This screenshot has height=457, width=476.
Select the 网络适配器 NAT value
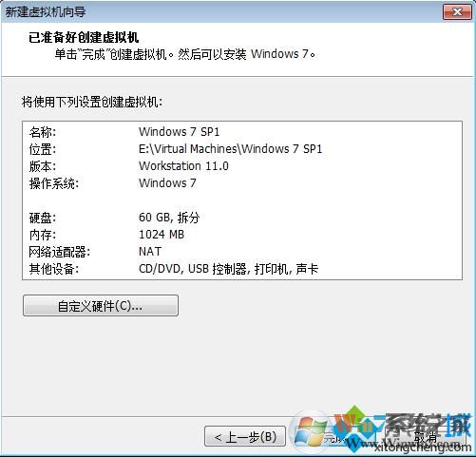150,252
